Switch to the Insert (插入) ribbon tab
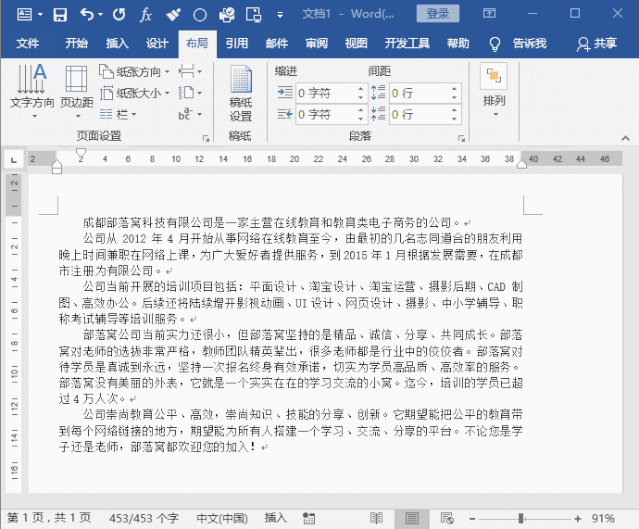639x529 pixels. pos(117,43)
